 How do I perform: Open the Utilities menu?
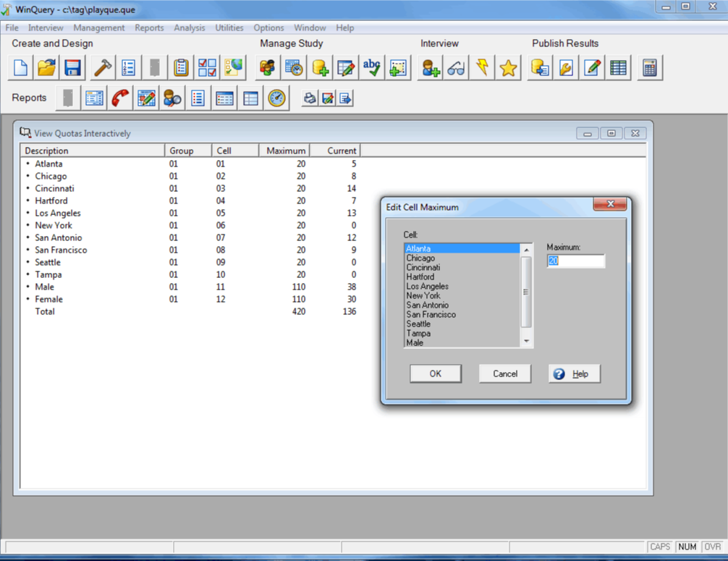pyautogui.click(x=229, y=28)
